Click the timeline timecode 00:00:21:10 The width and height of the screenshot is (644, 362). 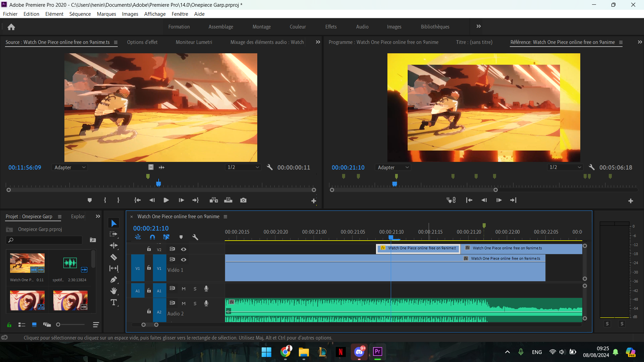151,228
